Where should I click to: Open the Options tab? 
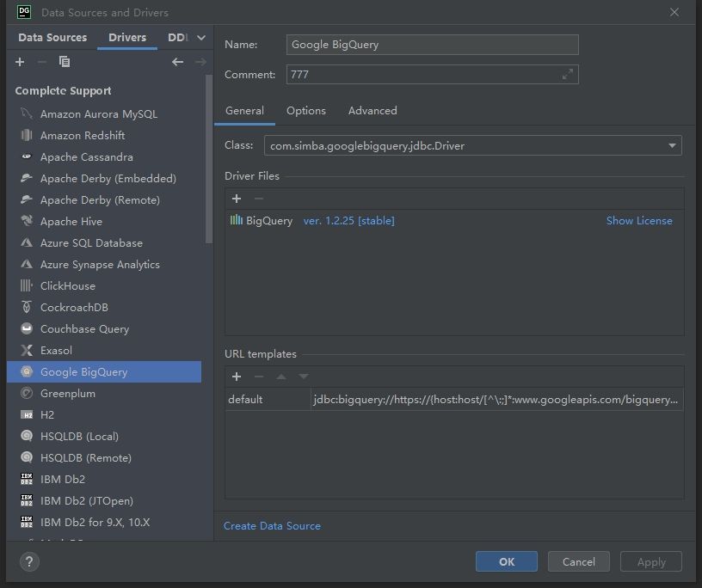click(306, 111)
